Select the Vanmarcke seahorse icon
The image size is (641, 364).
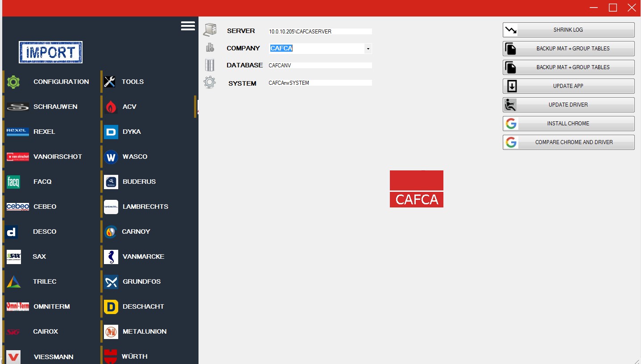coord(111,256)
